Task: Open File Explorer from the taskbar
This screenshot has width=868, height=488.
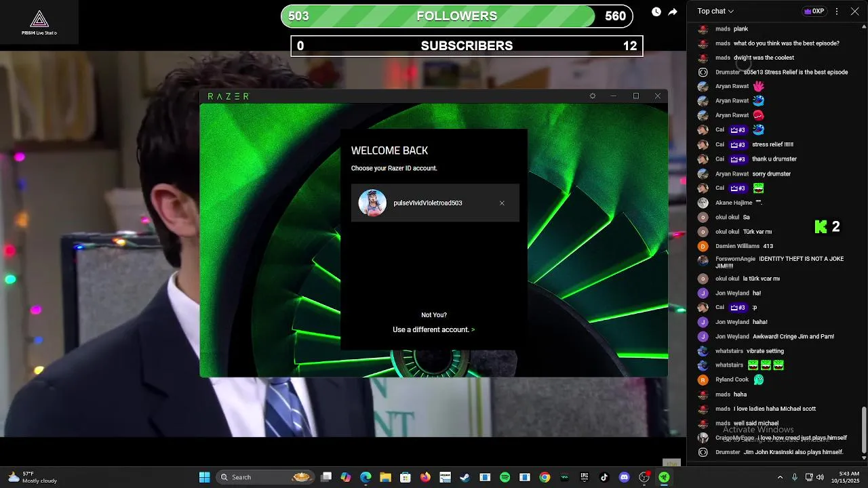Action: [x=385, y=477]
